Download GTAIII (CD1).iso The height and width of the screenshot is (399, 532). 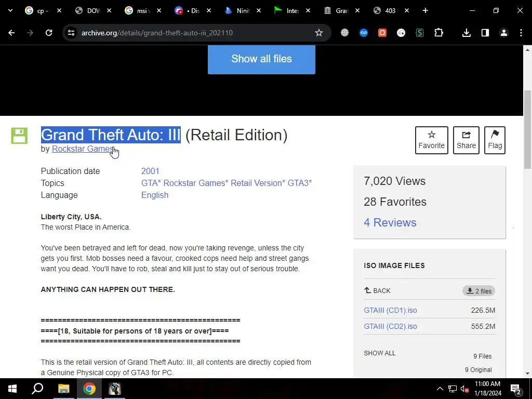point(390,310)
